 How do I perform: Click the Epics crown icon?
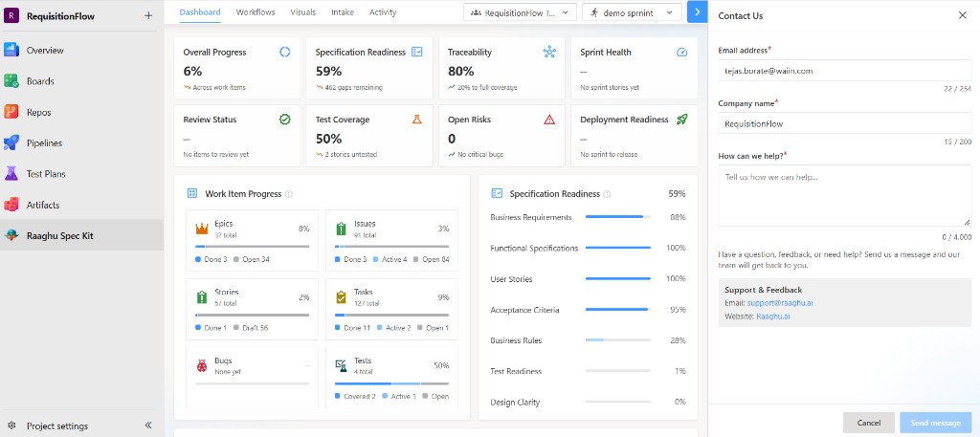point(202,229)
